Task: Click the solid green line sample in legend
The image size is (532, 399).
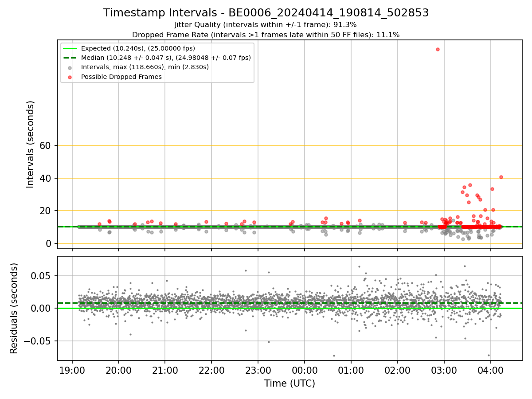Action: tap(70, 48)
